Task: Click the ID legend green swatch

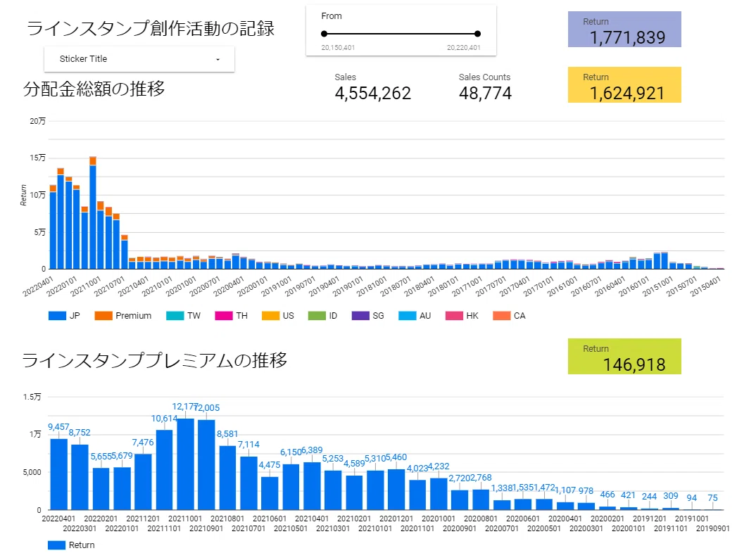Action: (317, 315)
